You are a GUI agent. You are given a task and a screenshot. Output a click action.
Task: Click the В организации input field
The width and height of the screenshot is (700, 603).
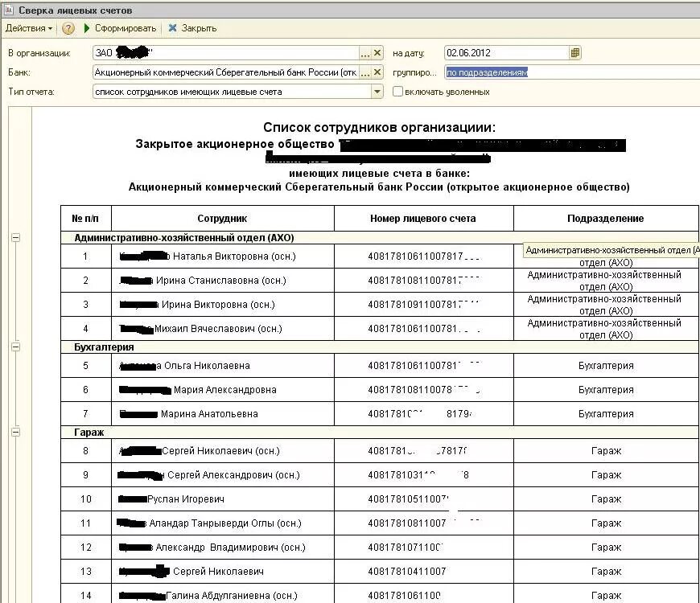tap(226, 54)
